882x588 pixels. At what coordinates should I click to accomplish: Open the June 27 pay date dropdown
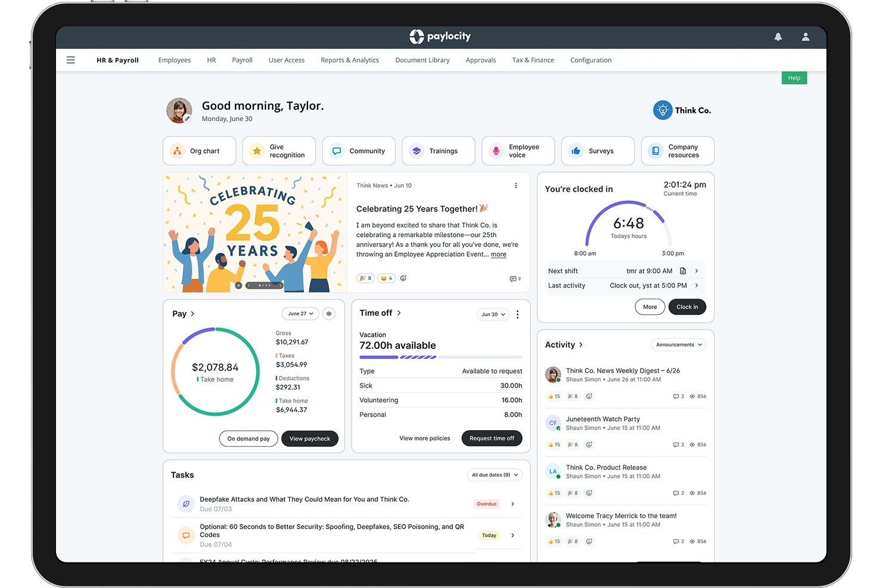[300, 314]
